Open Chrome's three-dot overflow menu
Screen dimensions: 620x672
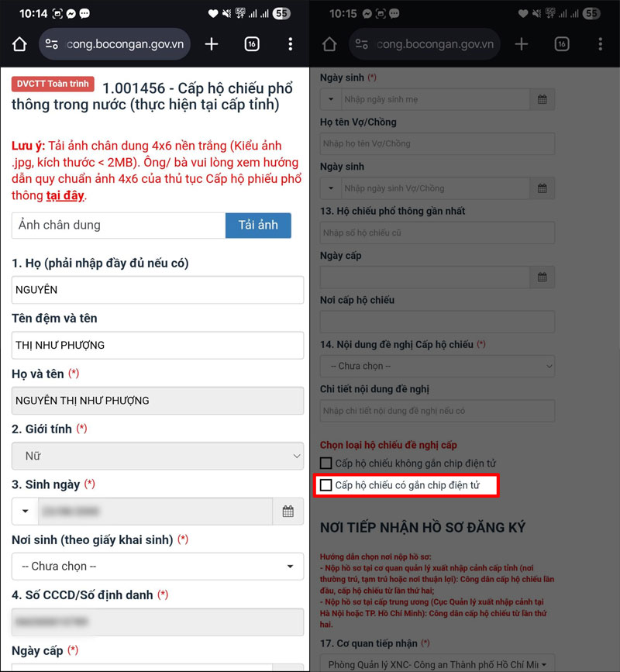(x=290, y=44)
